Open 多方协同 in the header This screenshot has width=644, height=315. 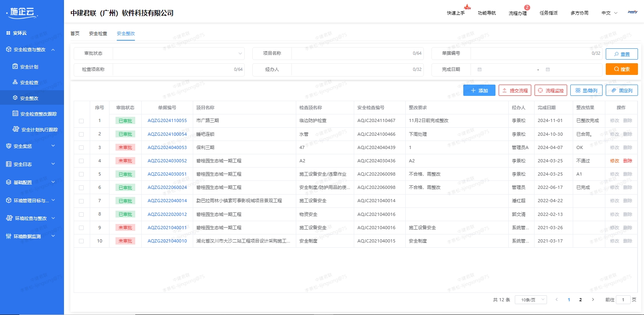(580, 13)
